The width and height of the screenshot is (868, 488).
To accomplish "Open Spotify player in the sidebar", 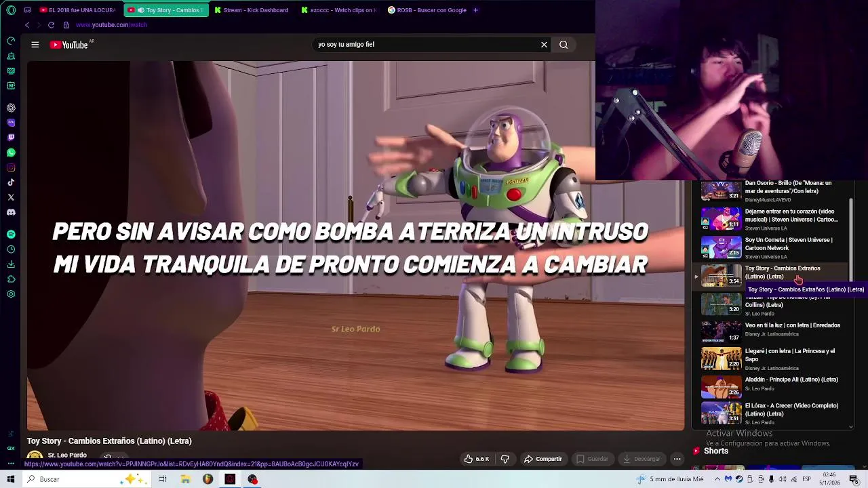I will 11,234.
